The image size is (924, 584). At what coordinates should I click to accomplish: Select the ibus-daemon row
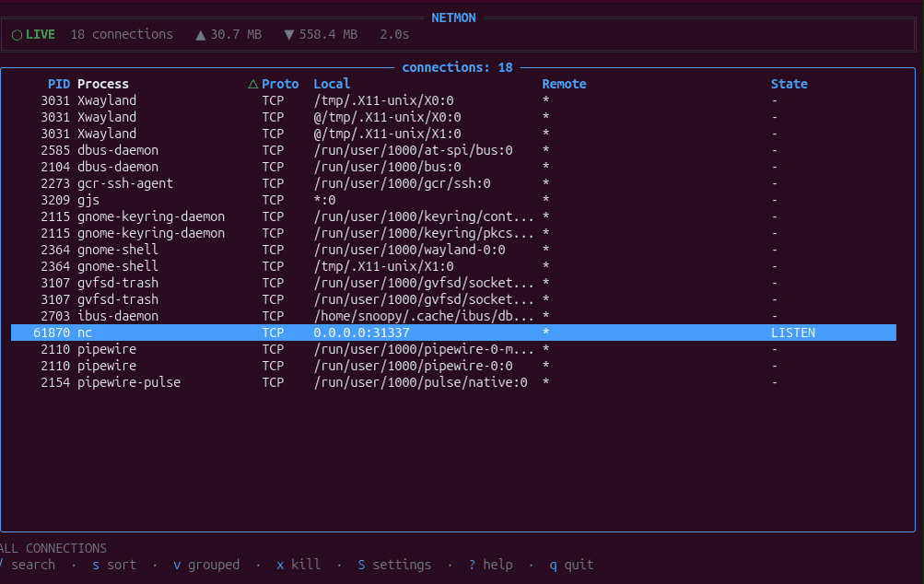(x=453, y=316)
